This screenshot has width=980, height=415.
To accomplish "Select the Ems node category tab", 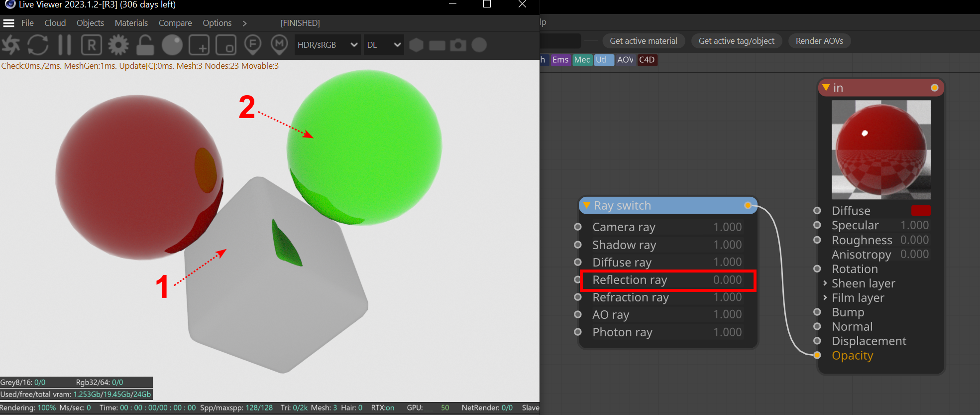I will pos(560,60).
